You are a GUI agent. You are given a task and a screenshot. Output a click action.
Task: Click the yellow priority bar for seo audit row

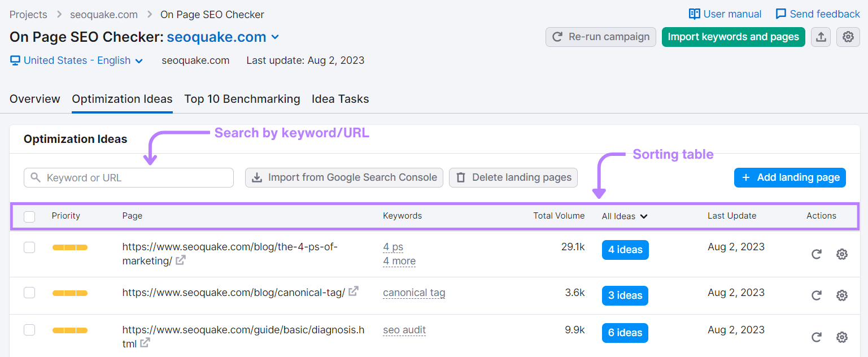click(x=70, y=330)
